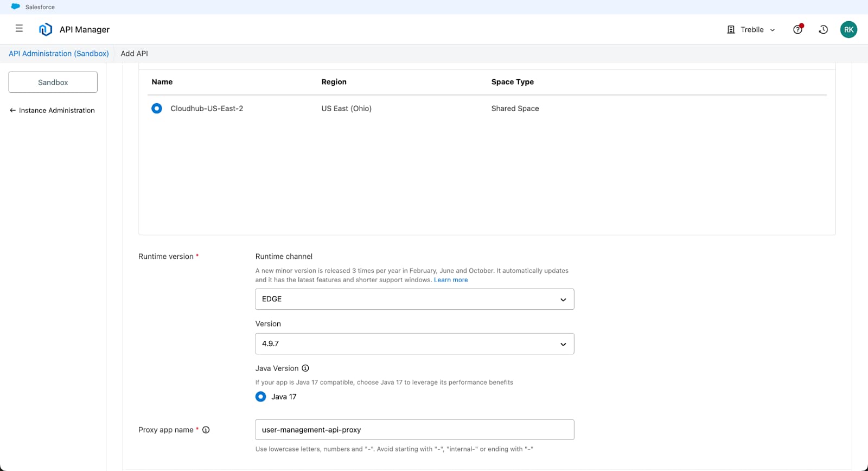The image size is (868, 471).
Task: Click the Add API breadcrumb
Action: [x=135, y=53]
